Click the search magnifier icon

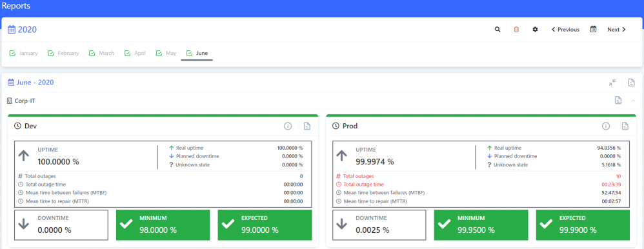[498, 30]
